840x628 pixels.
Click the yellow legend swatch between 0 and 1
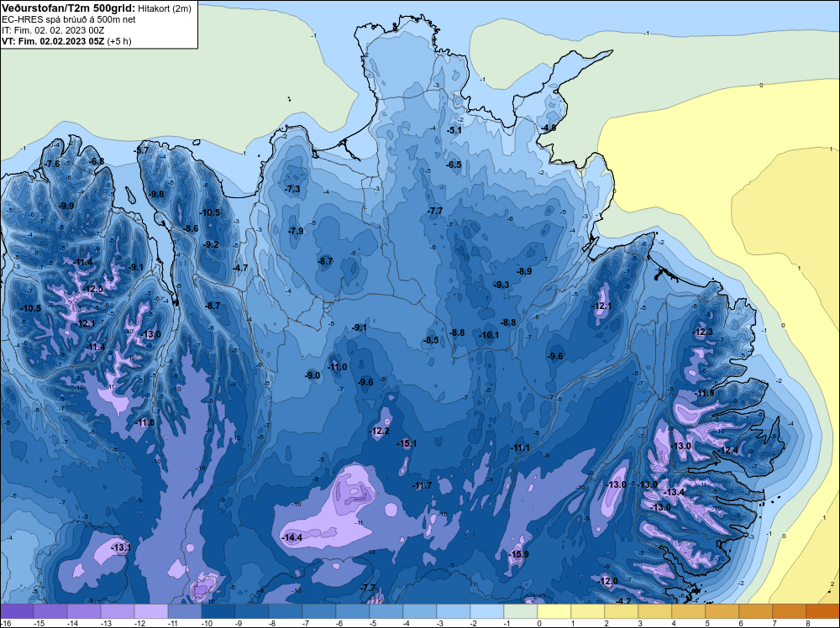[554, 611]
